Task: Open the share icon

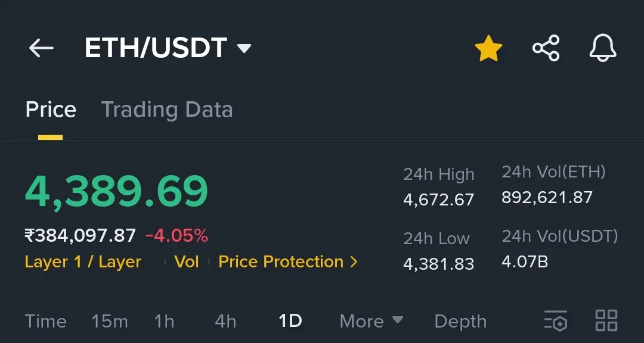Action: (x=546, y=48)
